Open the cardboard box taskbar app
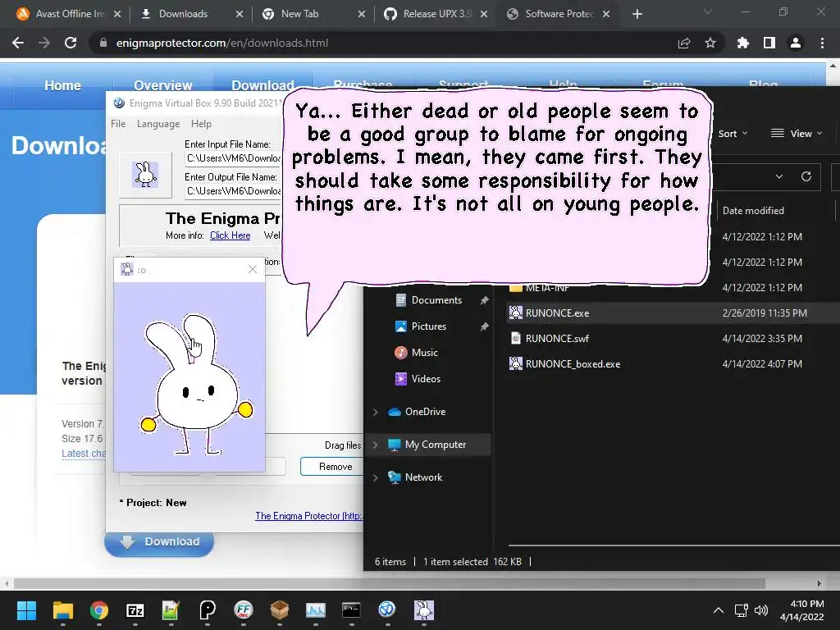The image size is (840, 630). (280, 610)
